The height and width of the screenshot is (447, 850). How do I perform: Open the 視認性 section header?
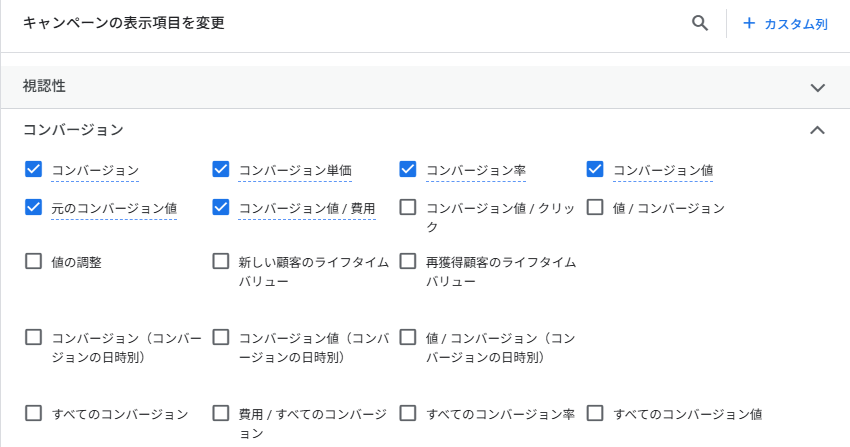45,87
